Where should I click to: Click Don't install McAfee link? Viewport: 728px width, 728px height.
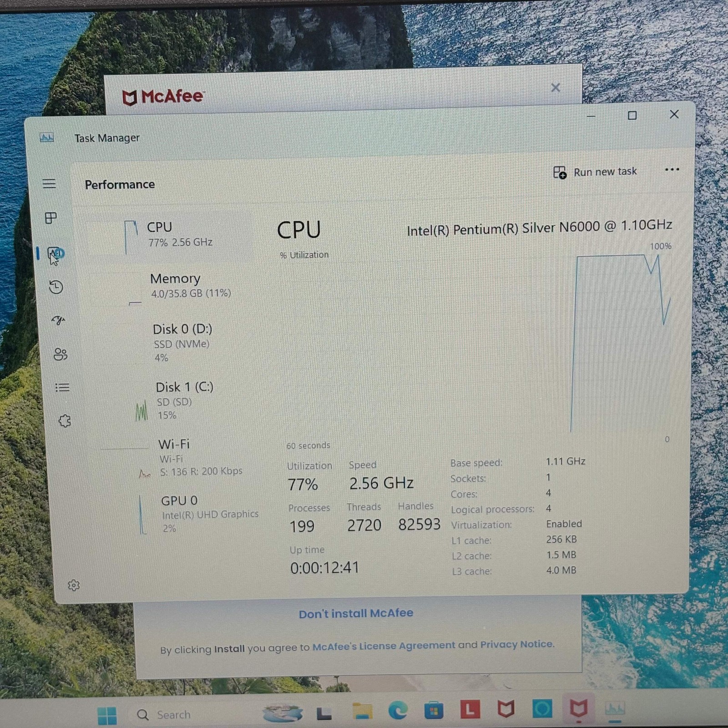click(x=356, y=613)
